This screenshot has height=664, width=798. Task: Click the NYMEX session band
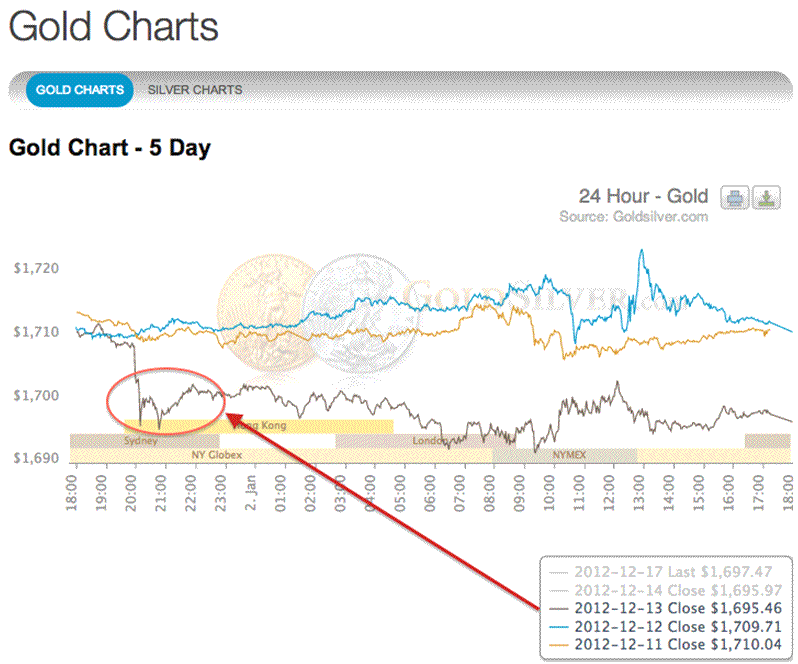[567, 454]
